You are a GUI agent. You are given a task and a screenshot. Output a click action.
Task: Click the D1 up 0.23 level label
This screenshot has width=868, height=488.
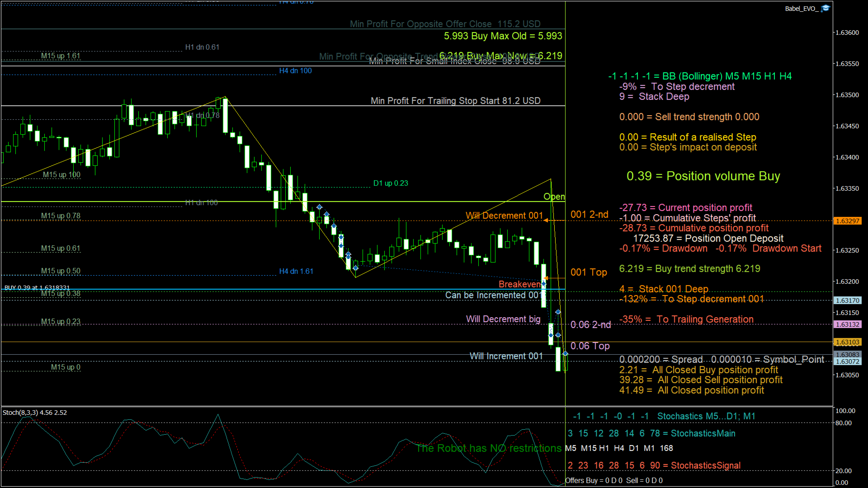[391, 183]
